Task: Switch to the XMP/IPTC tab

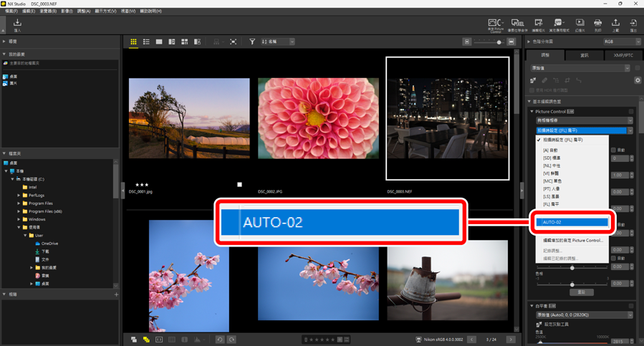Action: coord(623,55)
